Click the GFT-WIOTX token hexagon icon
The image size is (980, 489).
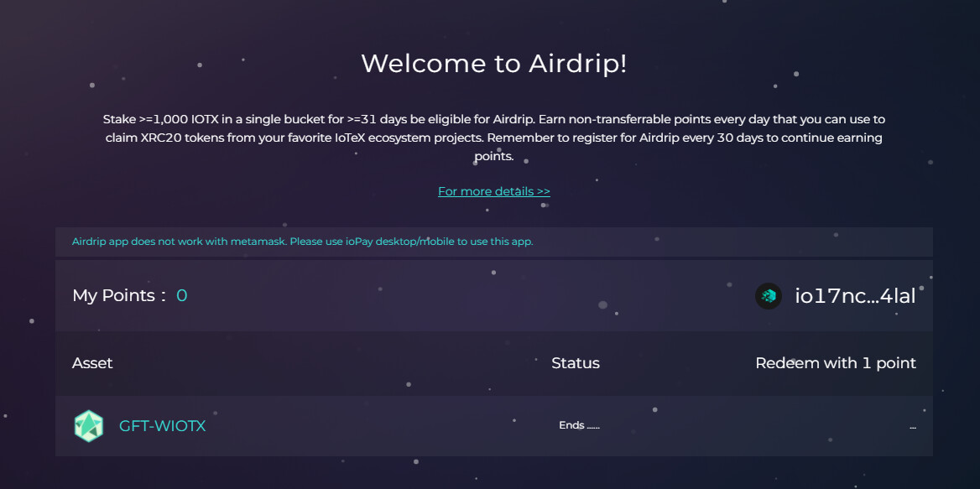point(89,426)
